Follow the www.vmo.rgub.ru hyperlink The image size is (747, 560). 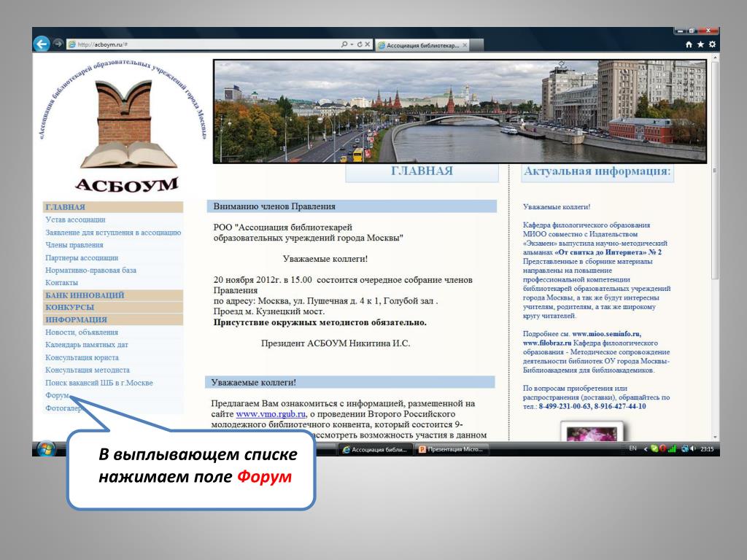pos(271,414)
